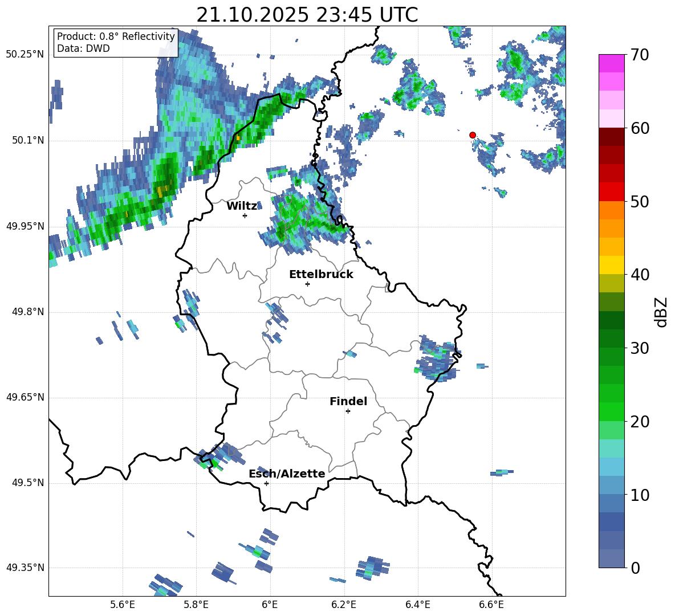Click the 6.6°E longitude label

pyautogui.click(x=491, y=605)
